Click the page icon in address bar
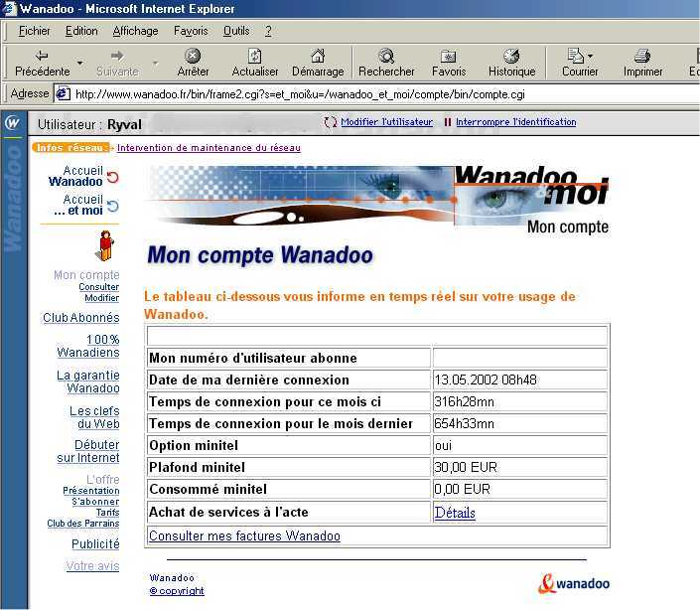This screenshot has height=610, width=700. coord(63,93)
